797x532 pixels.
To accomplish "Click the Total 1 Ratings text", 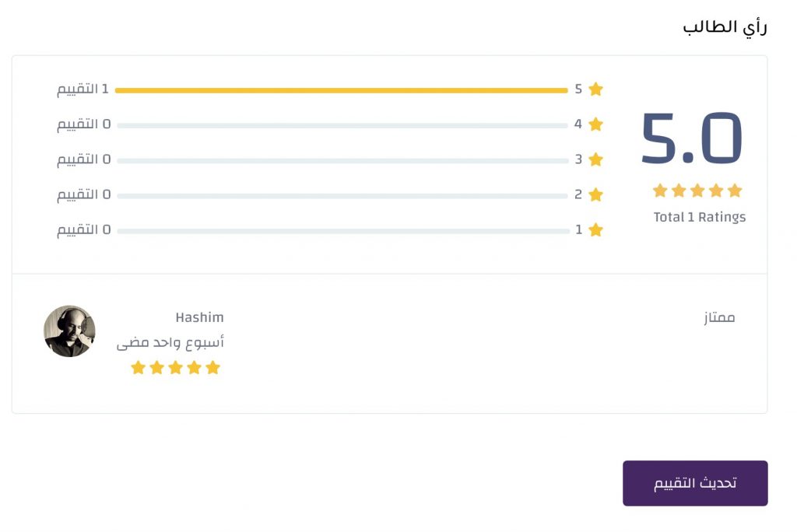I will (699, 217).
